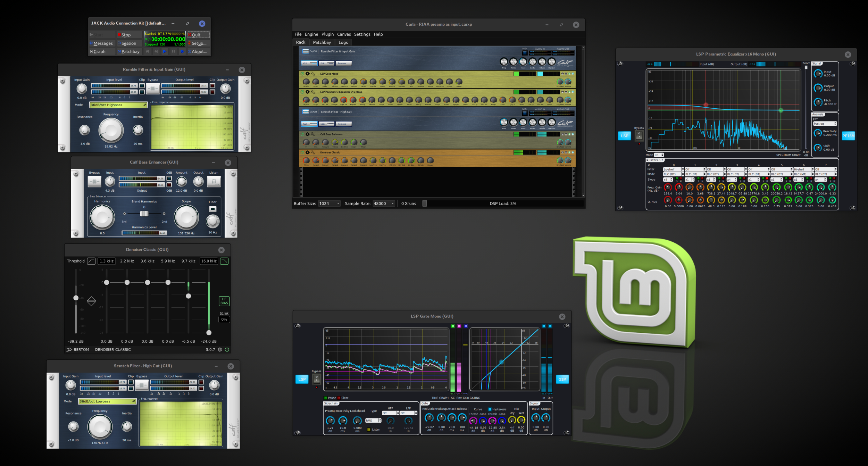The width and height of the screenshot is (868, 466).
Task: Toggle Floor switch in Calf Bass Enhancer
Action: (213, 209)
